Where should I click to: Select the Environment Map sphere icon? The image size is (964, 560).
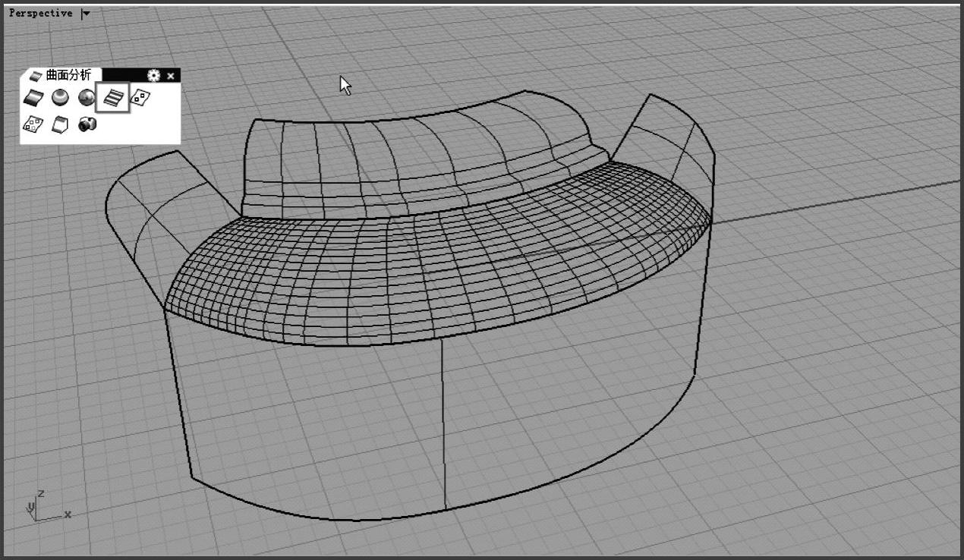point(60,97)
